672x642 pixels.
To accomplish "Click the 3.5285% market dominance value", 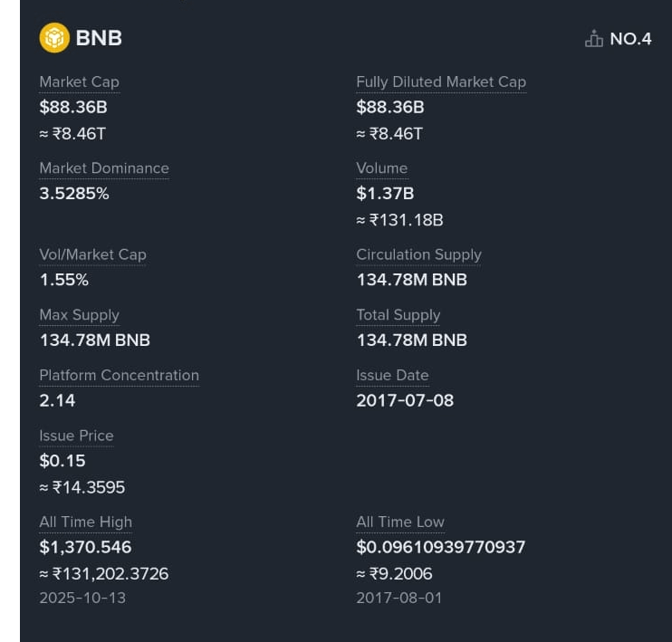I will 74,194.
